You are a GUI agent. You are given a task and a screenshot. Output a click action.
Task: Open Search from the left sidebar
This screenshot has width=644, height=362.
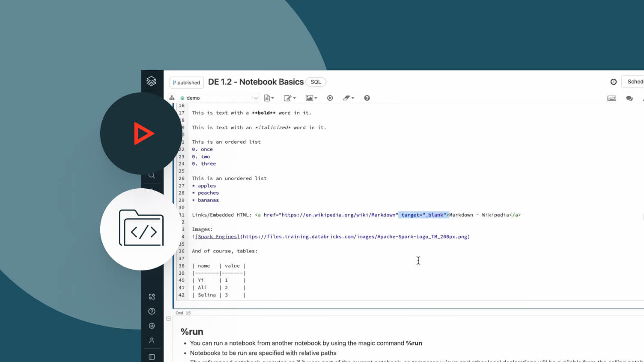point(152,175)
